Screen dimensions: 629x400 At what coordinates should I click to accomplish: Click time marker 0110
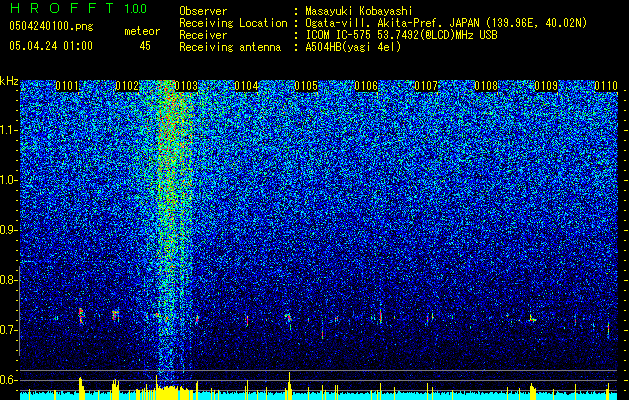(x=606, y=86)
